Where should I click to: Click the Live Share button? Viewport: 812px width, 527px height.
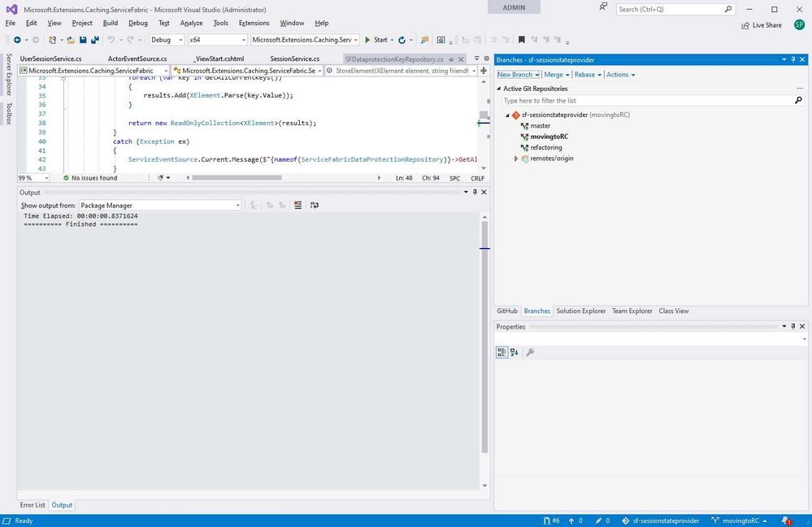pyautogui.click(x=762, y=25)
